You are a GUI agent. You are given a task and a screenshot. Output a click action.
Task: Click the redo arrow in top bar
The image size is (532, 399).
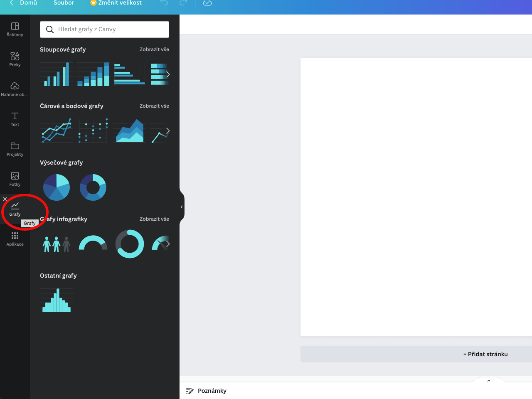pyautogui.click(x=183, y=3)
